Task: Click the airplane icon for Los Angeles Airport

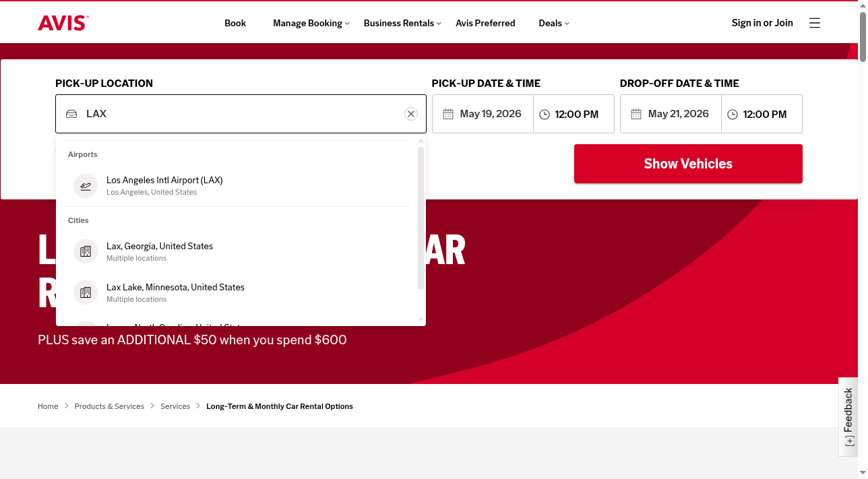Action: click(86, 186)
